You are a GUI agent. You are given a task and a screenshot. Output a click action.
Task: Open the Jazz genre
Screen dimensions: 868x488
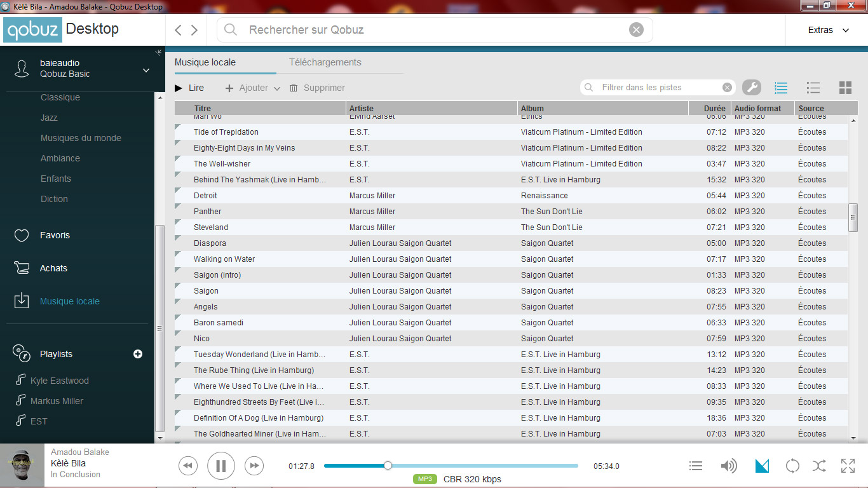tap(49, 118)
